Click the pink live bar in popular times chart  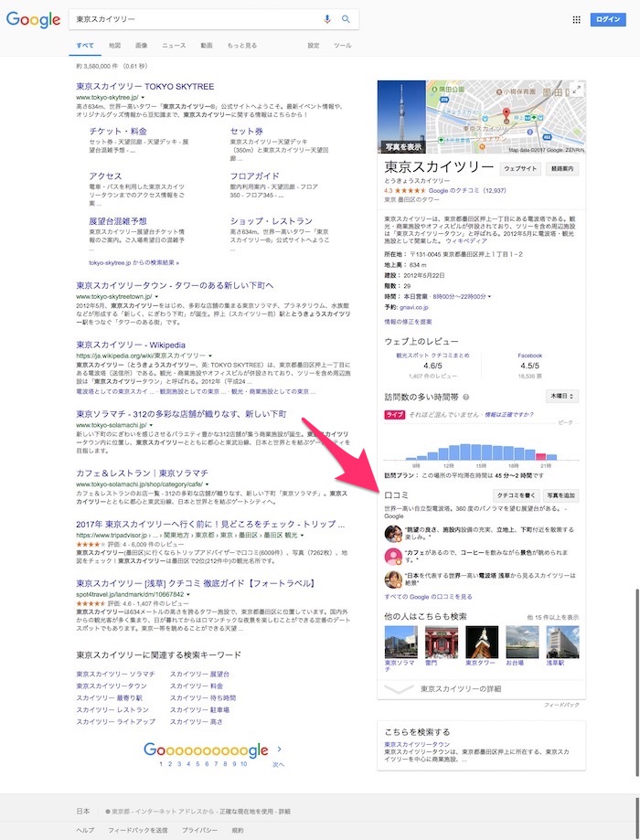(542, 457)
